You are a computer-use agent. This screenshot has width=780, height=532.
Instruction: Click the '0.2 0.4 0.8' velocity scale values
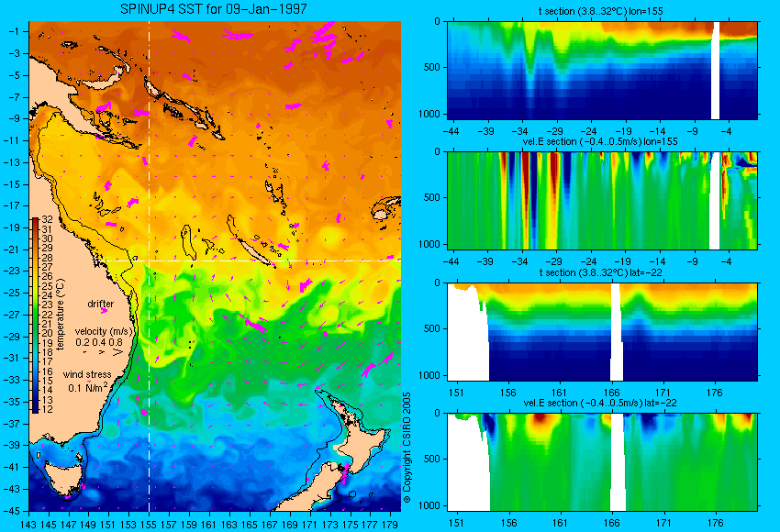[x=99, y=342]
